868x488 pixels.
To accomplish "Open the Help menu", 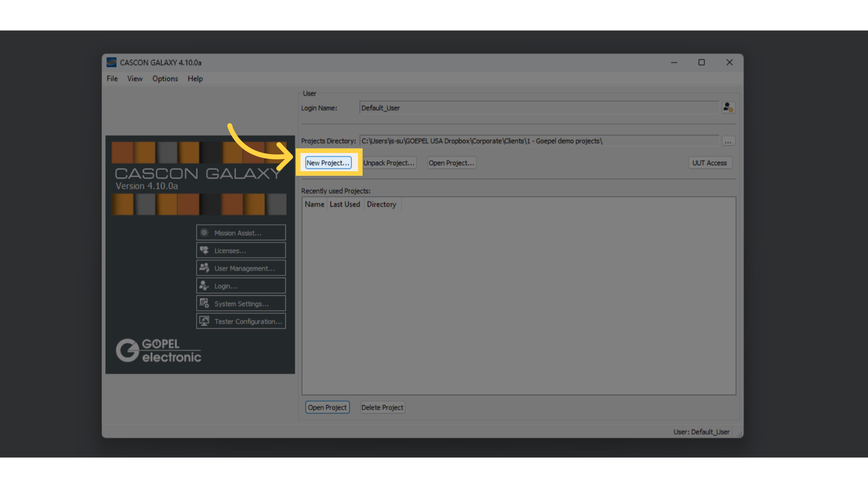I will pos(195,79).
